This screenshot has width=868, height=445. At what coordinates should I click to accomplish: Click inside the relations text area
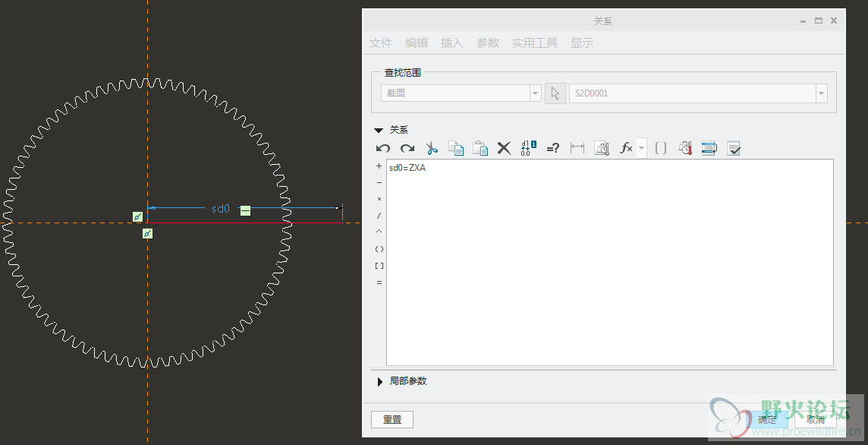(x=609, y=262)
